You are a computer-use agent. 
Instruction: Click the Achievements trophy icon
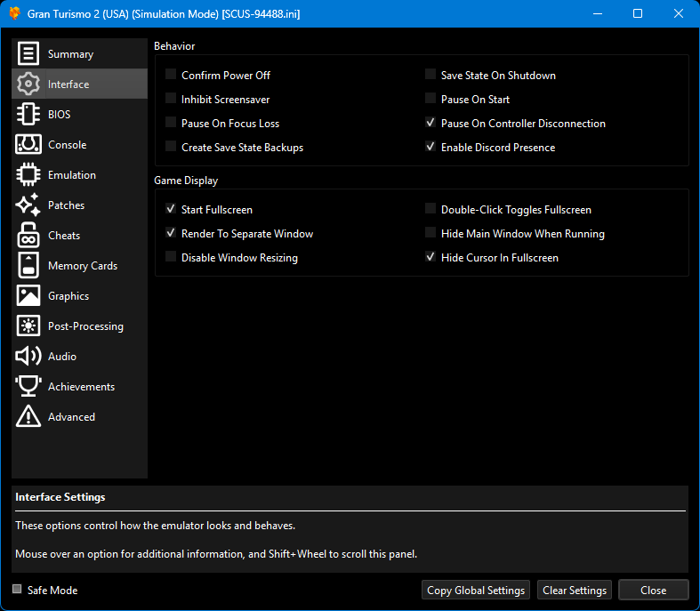(x=28, y=387)
